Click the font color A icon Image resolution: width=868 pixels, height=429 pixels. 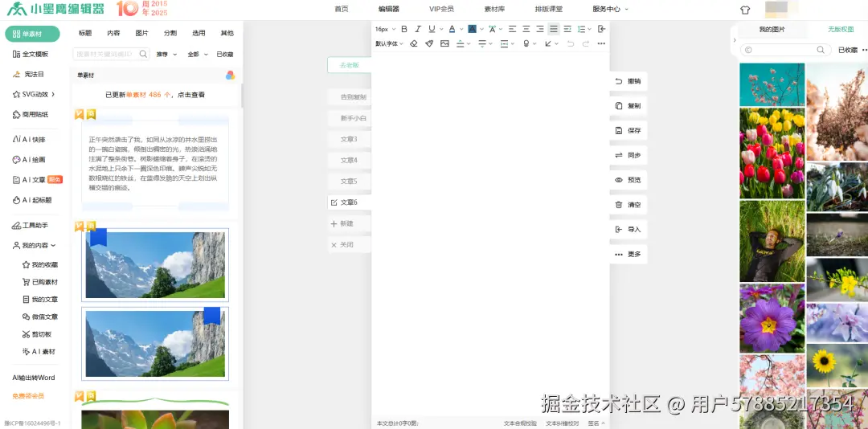pos(452,29)
